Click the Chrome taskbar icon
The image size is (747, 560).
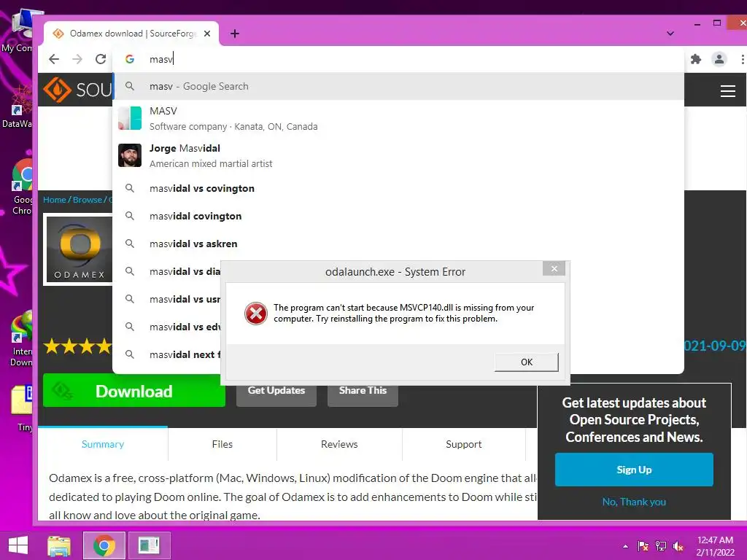pyautogui.click(x=104, y=545)
